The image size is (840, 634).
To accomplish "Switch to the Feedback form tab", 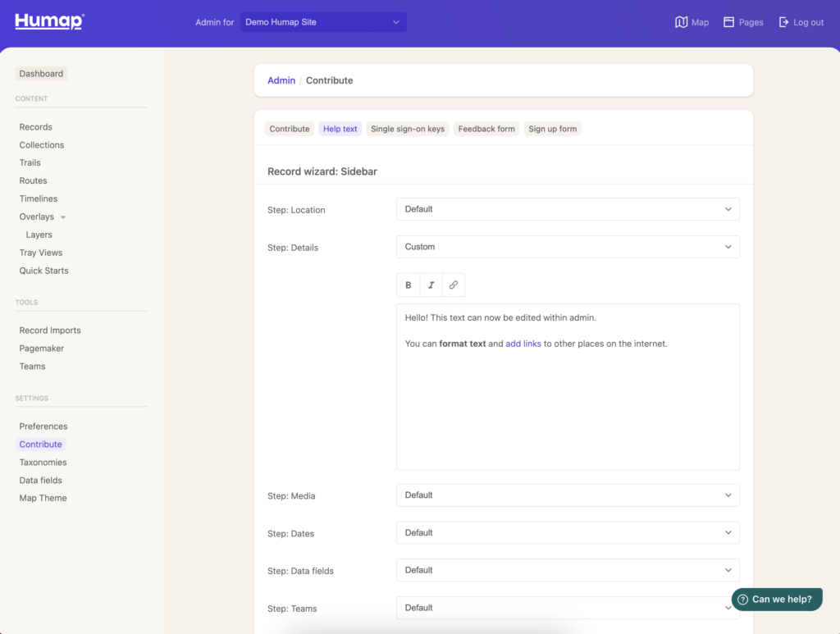I will coord(486,129).
